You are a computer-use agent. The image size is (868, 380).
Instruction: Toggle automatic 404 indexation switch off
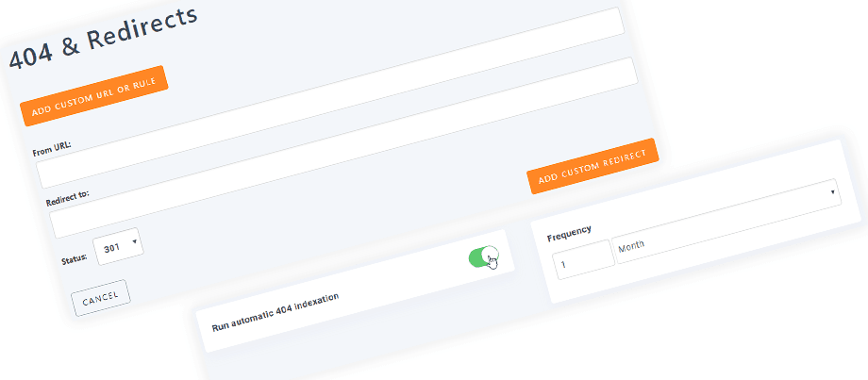[x=484, y=256]
